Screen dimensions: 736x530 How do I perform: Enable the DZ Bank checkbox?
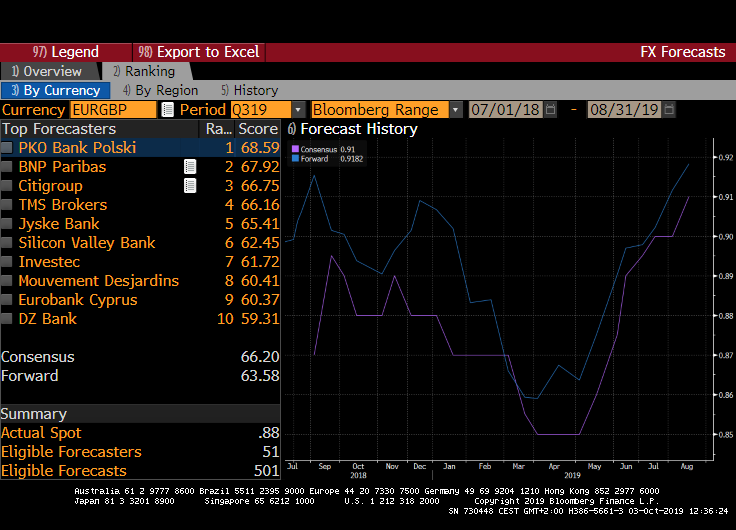[8, 319]
